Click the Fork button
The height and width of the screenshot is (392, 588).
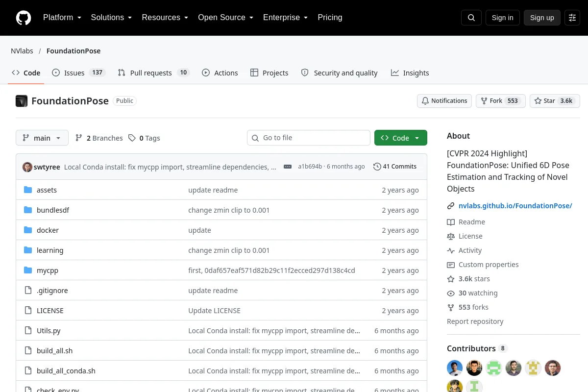click(x=501, y=101)
